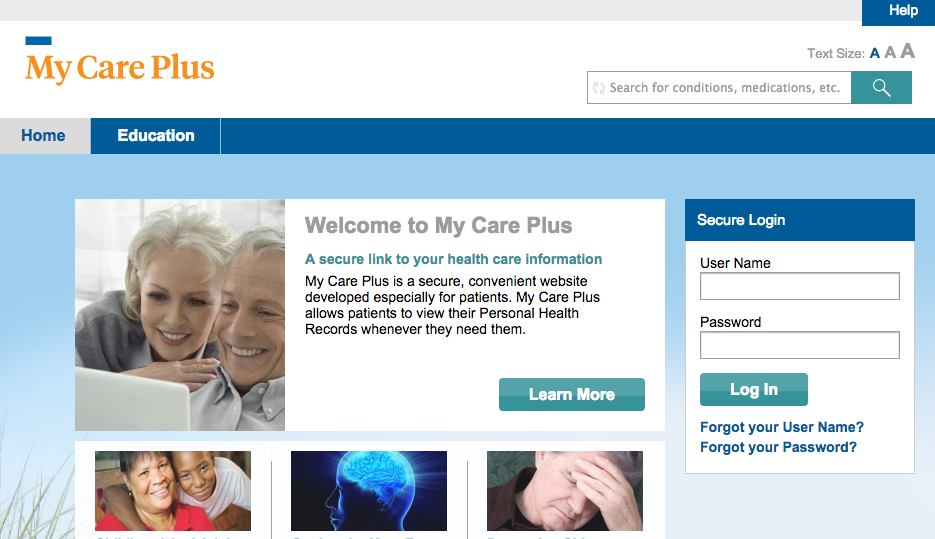Open the Help tab at top right
This screenshot has width=935, height=539.
tap(903, 11)
